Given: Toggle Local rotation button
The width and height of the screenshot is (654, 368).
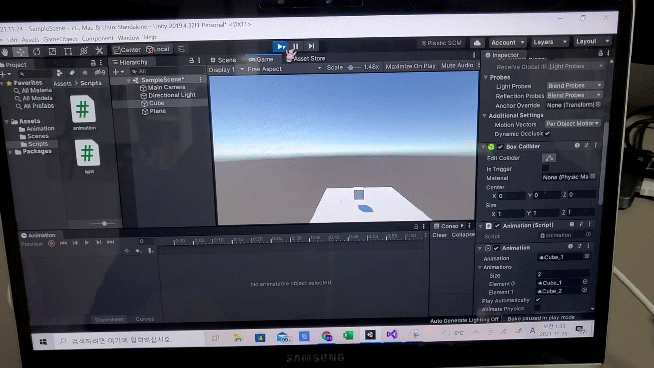Looking at the screenshot, I should coord(158,49).
